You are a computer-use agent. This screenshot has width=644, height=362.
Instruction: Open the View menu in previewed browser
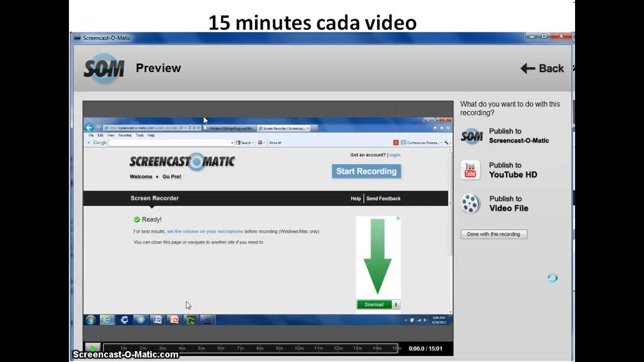pyautogui.click(x=111, y=135)
